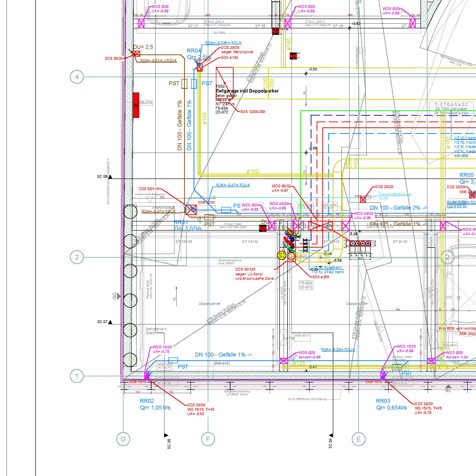Click the RR03 drain label
Image resolution: width=476 pixels, height=476 pixels.
point(383,401)
